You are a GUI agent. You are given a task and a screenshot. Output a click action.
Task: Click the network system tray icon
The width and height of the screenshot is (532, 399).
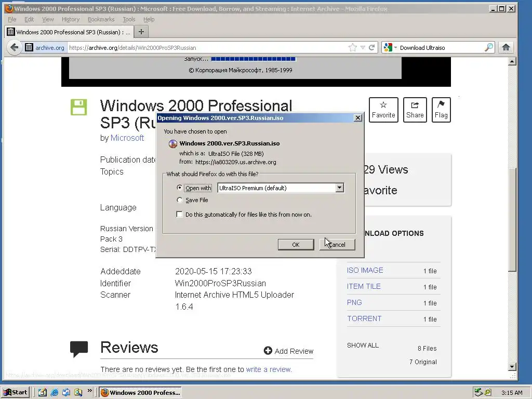478,393
